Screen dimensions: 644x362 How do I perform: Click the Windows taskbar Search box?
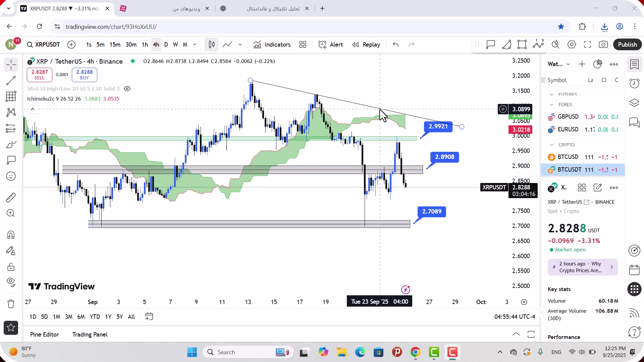[248, 352]
